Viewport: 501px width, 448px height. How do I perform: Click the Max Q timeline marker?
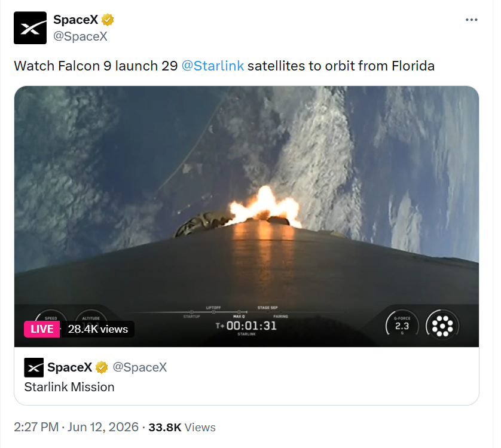pos(239,314)
